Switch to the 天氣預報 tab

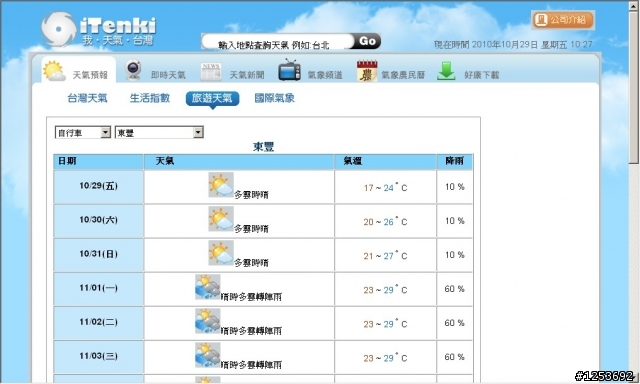[79, 70]
